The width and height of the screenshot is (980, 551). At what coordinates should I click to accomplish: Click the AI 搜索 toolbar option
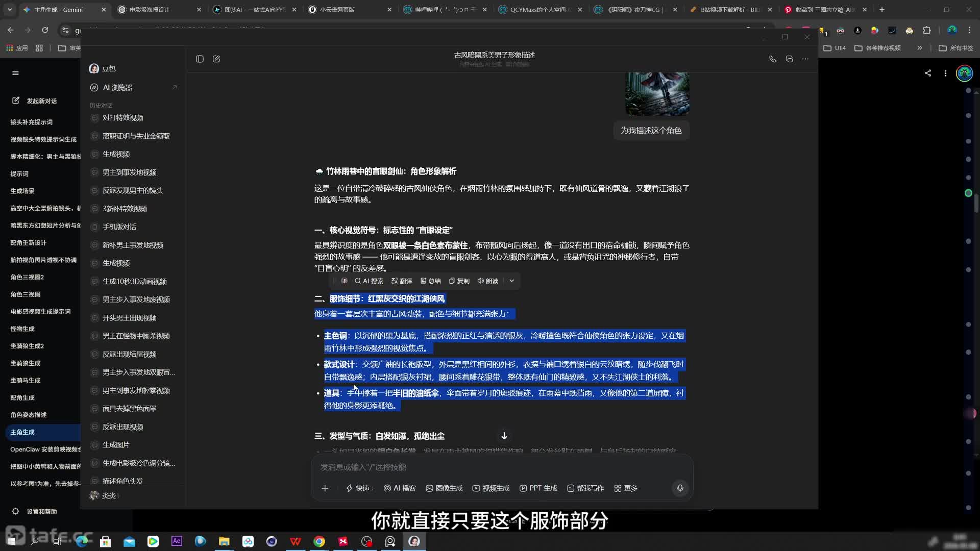pos(369,281)
